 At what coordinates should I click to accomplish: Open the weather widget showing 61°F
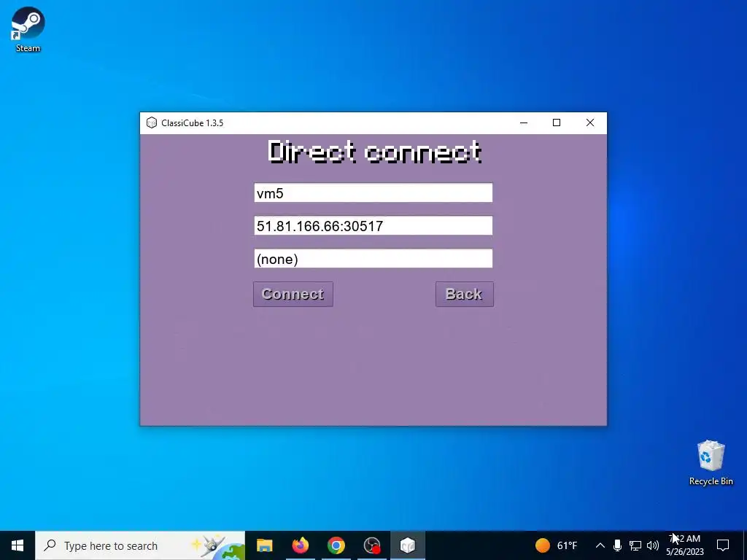click(x=556, y=545)
